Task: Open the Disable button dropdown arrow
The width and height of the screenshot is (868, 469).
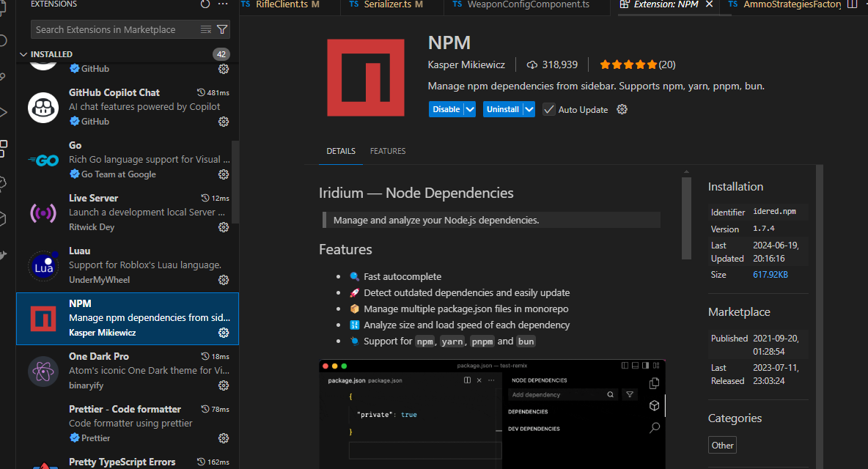Action: (470, 109)
